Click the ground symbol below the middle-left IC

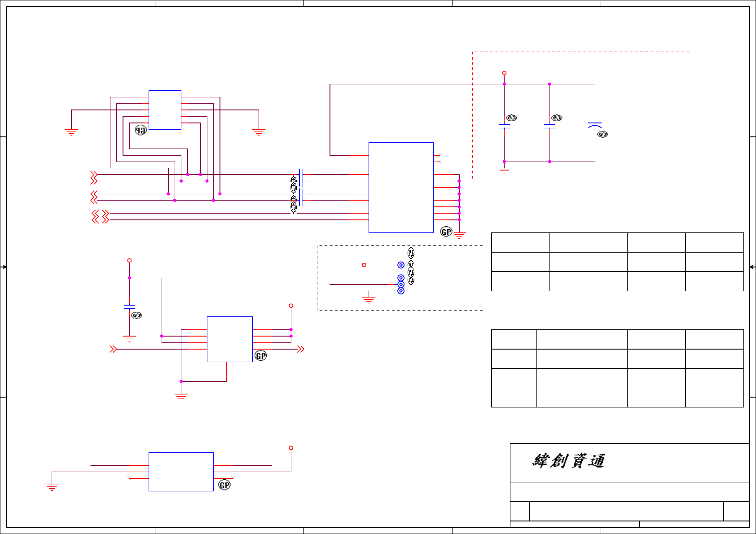click(181, 397)
